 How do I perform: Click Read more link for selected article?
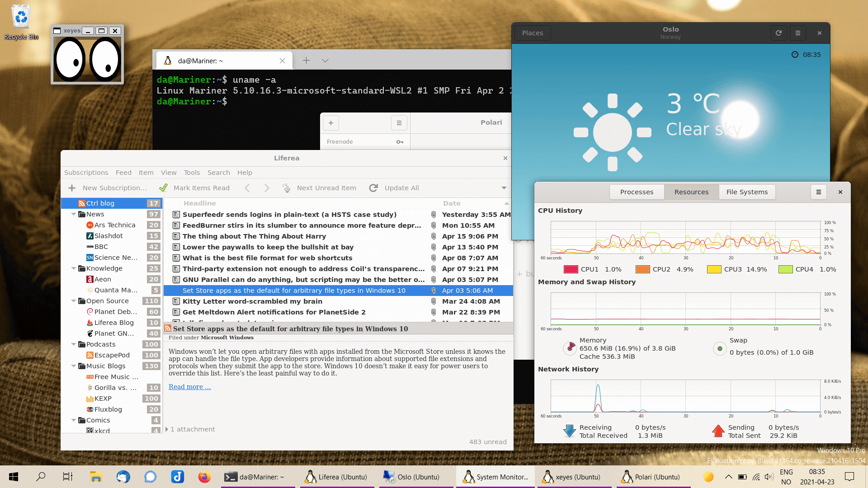[x=189, y=387]
